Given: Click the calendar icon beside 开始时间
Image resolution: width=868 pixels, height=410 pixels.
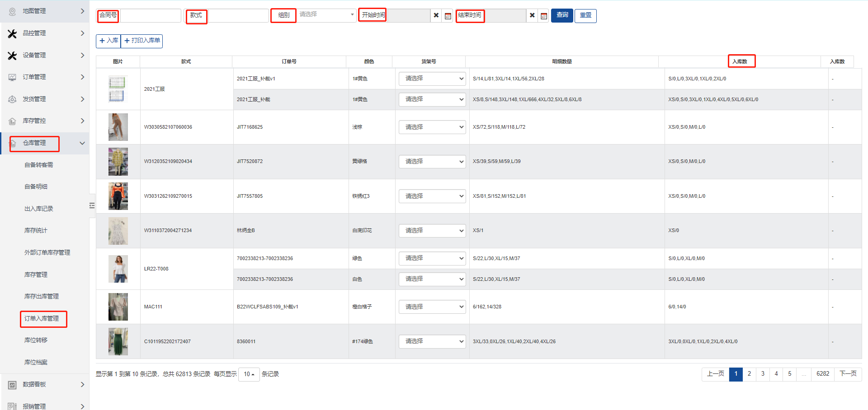Looking at the screenshot, I should 448,16.
